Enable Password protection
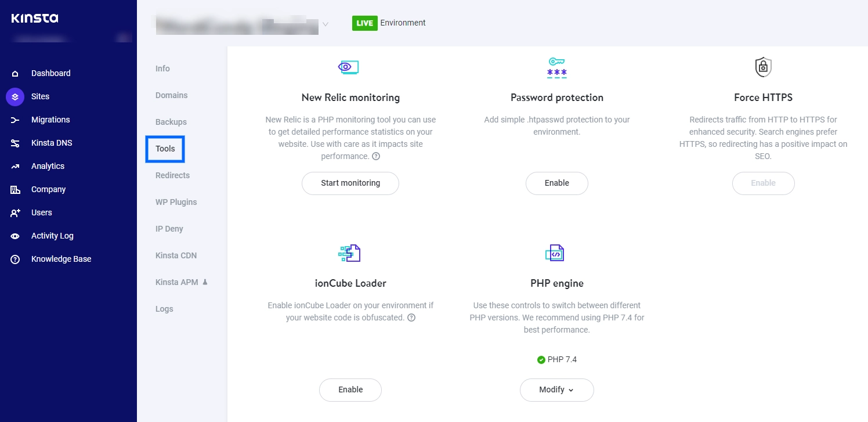The width and height of the screenshot is (868, 422). pyautogui.click(x=557, y=183)
